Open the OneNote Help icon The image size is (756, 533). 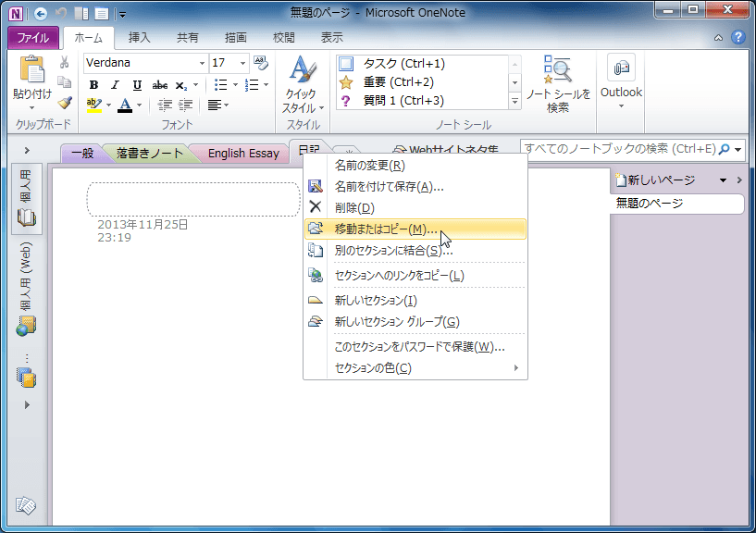(738, 37)
